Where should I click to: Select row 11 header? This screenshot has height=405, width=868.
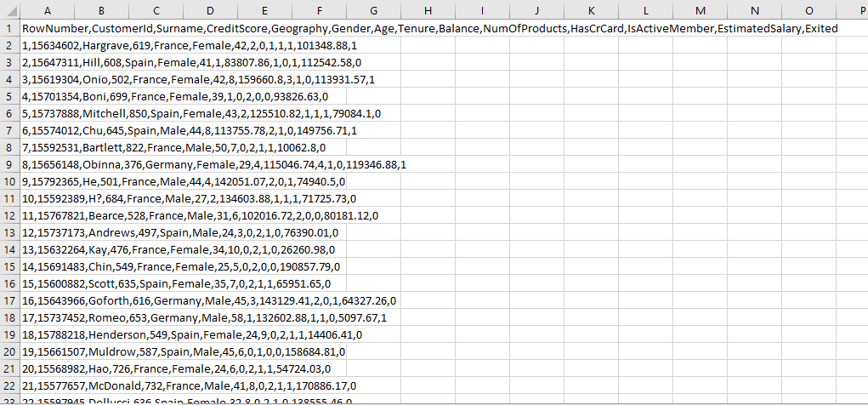tap(10, 198)
